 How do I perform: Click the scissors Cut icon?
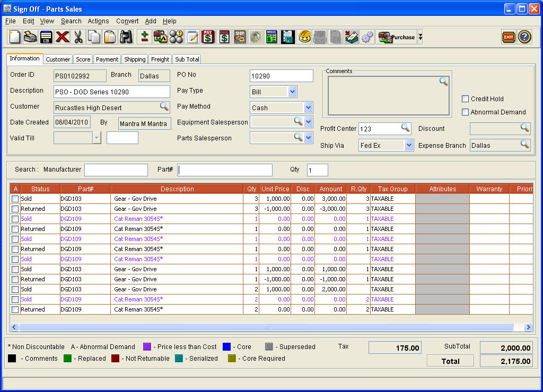point(78,37)
